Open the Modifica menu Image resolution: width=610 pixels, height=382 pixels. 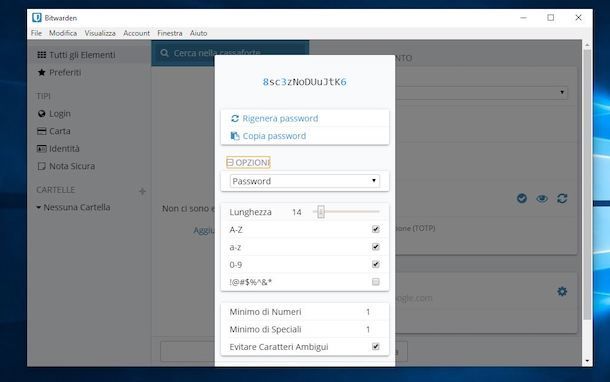tap(63, 33)
